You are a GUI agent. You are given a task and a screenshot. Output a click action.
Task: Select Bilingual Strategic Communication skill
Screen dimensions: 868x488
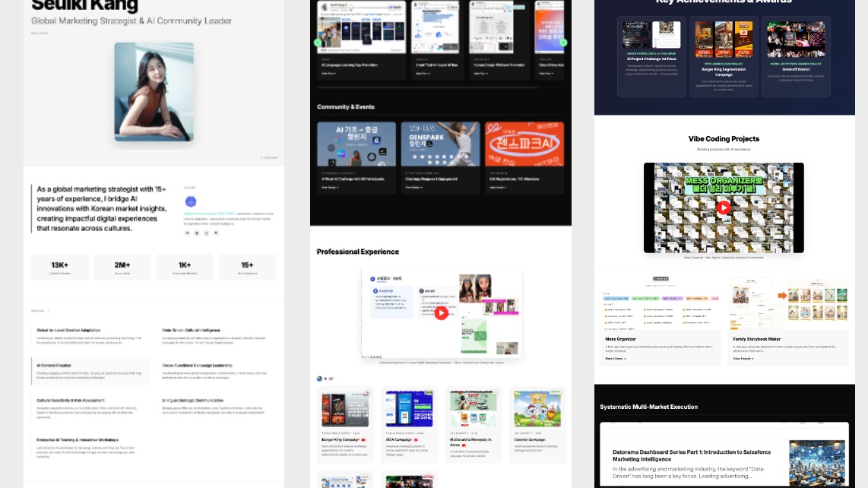[215, 407]
